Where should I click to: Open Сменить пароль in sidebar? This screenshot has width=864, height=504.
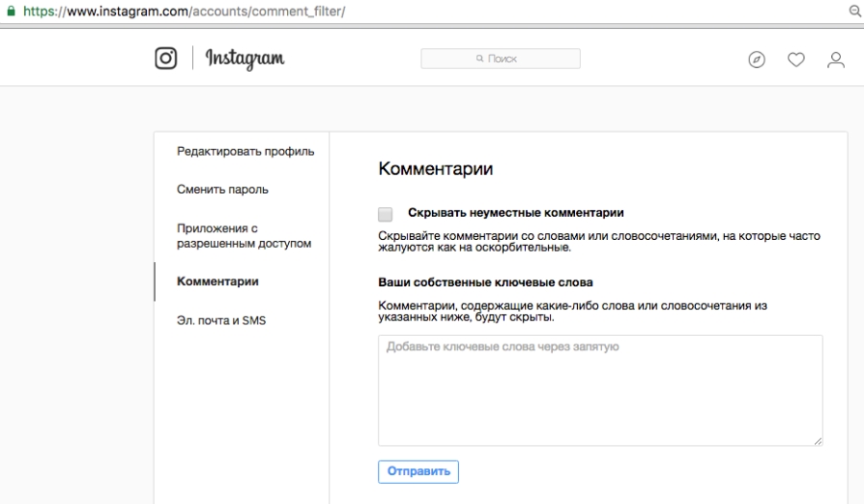(x=223, y=189)
